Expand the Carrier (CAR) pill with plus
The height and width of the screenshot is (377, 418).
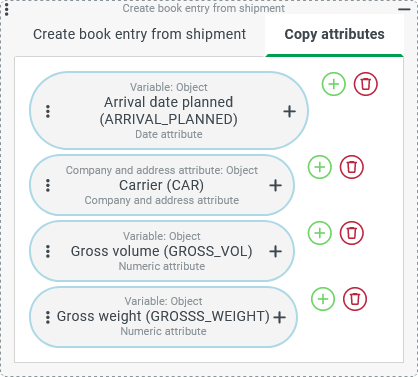275,185
